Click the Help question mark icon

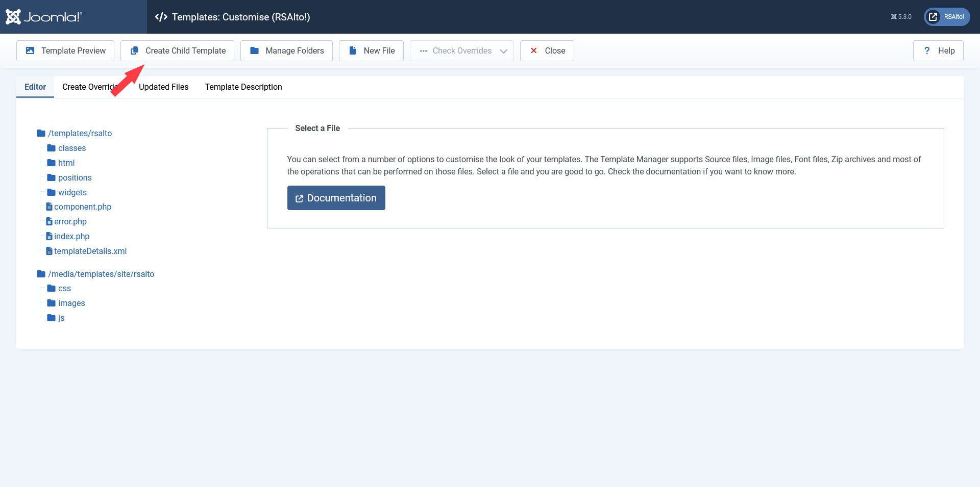(x=927, y=50)
